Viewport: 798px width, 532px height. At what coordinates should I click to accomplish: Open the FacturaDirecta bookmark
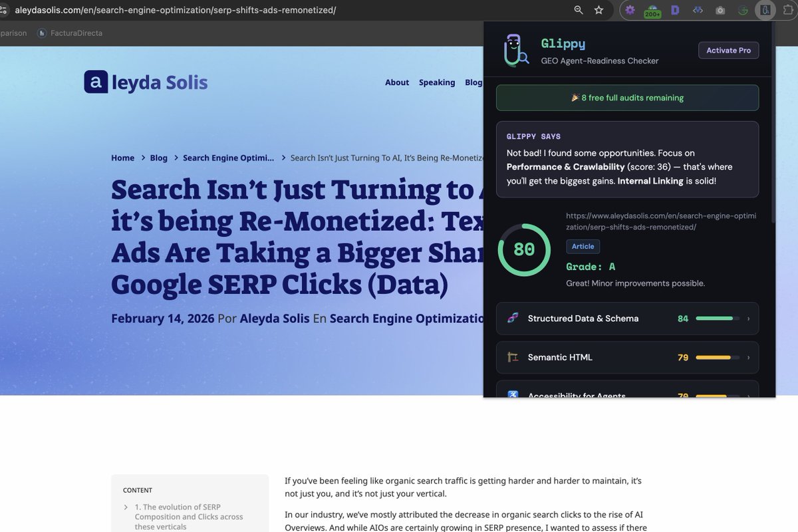[70, 33]
